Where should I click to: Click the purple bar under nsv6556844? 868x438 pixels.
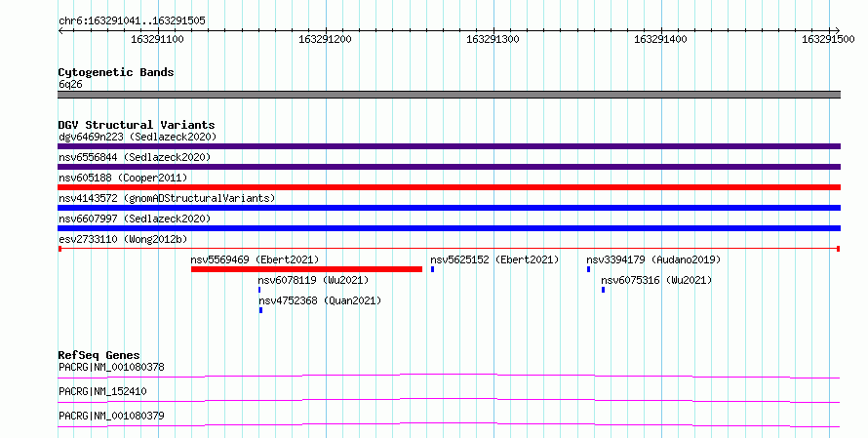click(449, 167)
